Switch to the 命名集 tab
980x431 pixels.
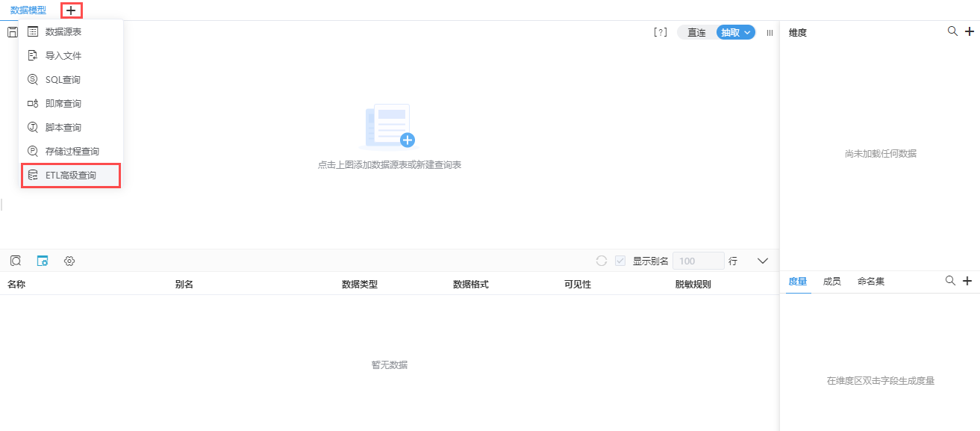coord(871,281)
